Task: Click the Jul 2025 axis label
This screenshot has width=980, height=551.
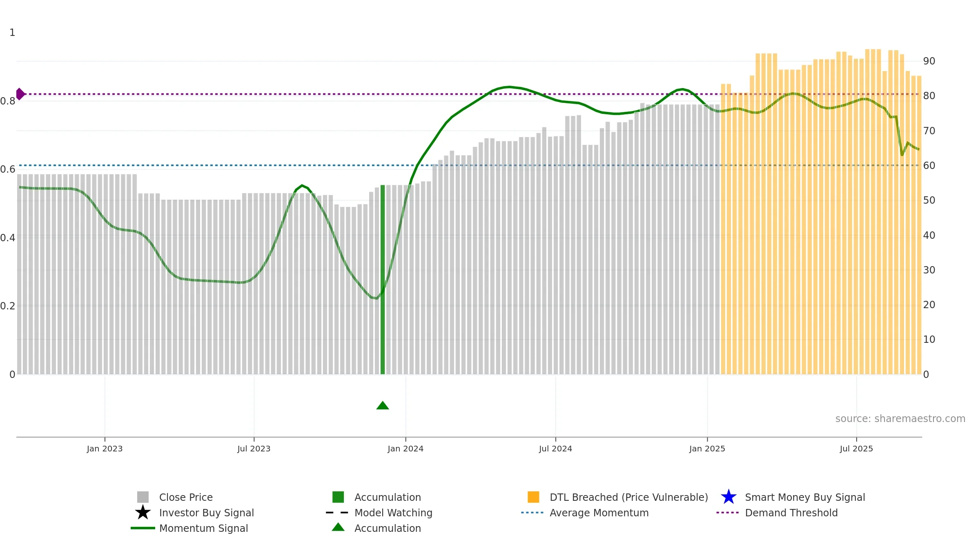Action: point(856,449)
